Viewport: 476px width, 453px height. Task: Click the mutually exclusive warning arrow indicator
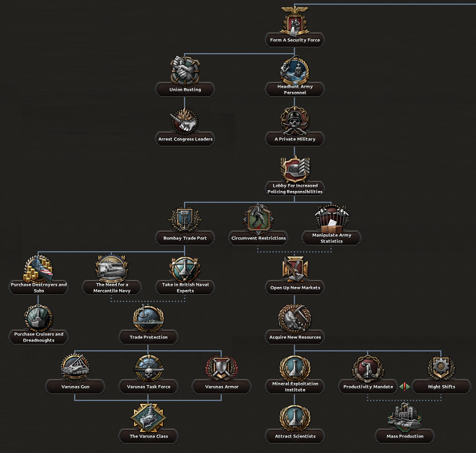(405, 387)
